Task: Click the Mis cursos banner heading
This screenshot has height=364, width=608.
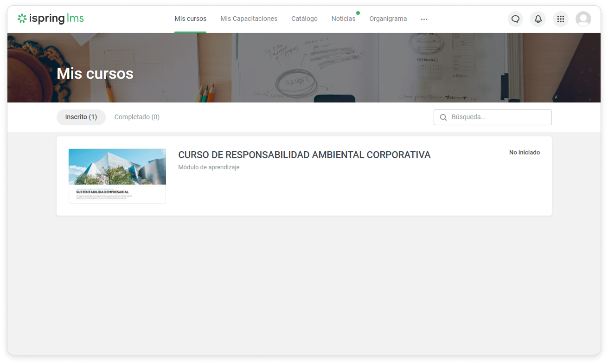Action: 95,74
